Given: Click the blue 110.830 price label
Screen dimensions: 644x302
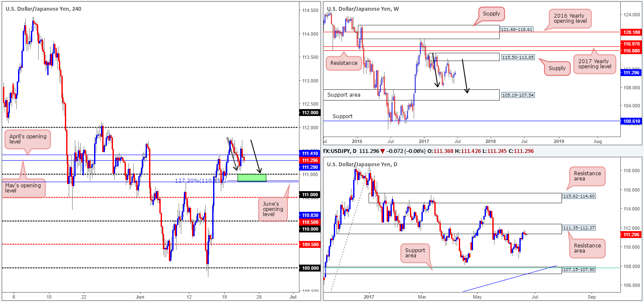Looking at the screenshot, I should 309,215.
